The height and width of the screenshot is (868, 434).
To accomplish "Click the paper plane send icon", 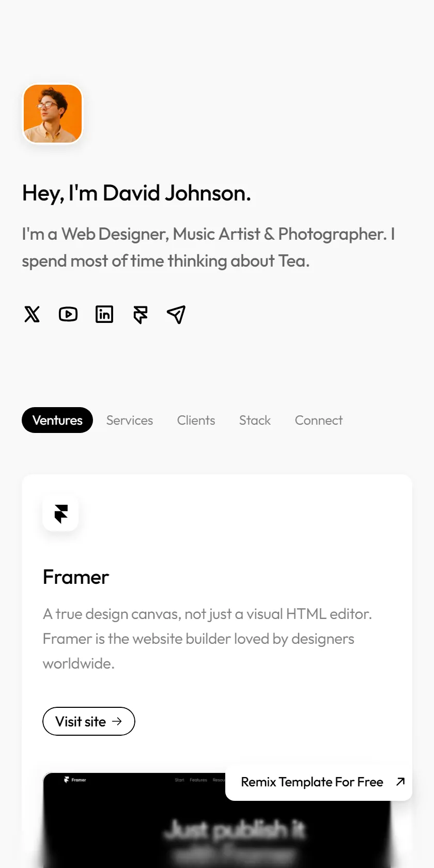I will [x=176, y=314].
